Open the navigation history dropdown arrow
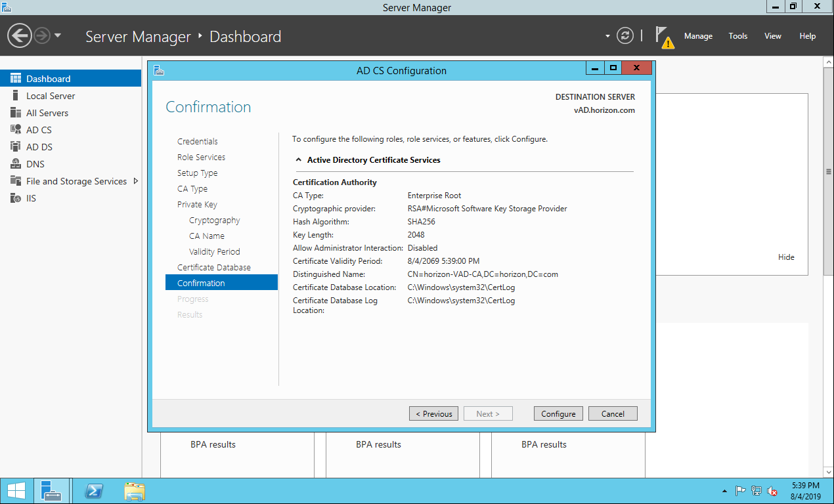Image resolution: width=834 pixels, height=504 pixels. (x=58, y=35)
